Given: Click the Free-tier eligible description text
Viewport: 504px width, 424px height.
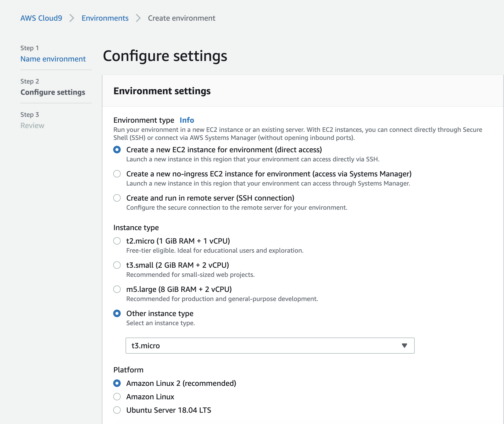Looking at the screenshot, I should click(215, 251).
